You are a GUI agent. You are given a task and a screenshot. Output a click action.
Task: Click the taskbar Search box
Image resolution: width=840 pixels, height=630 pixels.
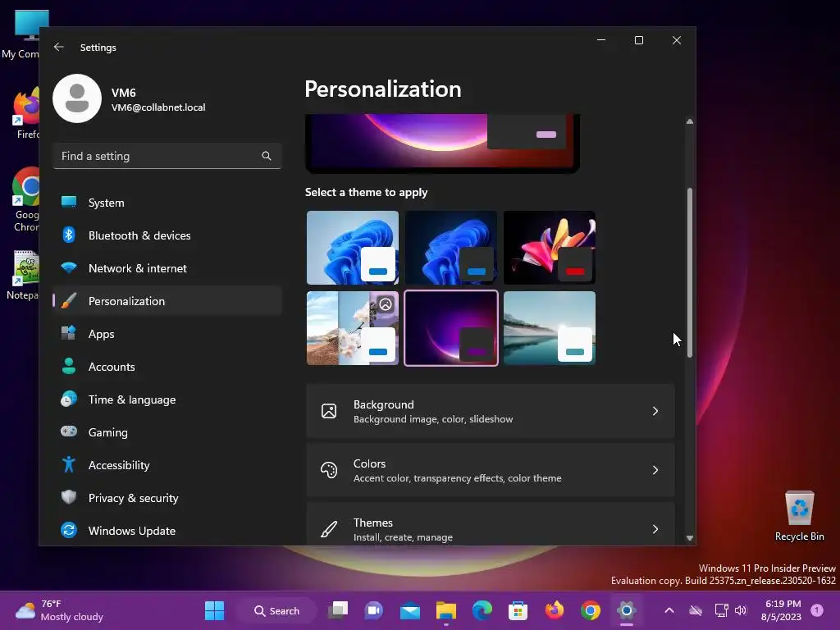pos(277,610)
